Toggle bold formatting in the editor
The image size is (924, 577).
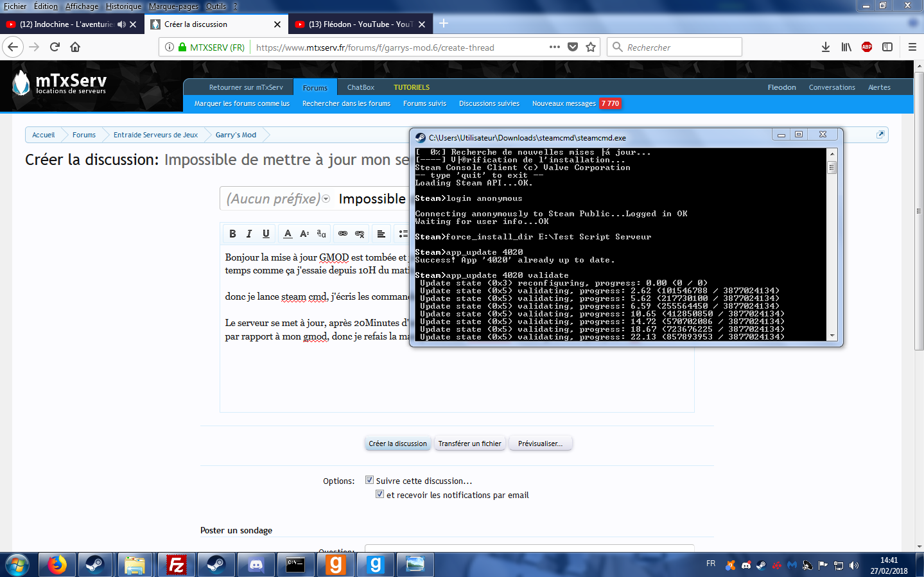(232, 234)
